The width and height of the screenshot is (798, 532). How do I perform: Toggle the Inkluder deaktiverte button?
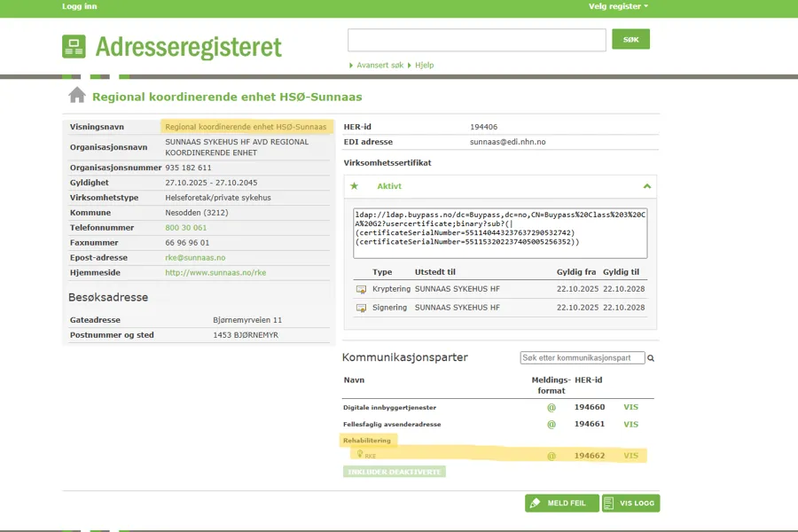(395, 472)
